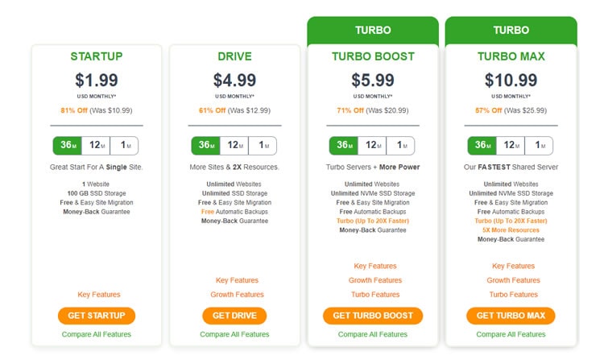Expand Key Features under Turbo Max plan
604x364 pixels.
click(513, 267)
